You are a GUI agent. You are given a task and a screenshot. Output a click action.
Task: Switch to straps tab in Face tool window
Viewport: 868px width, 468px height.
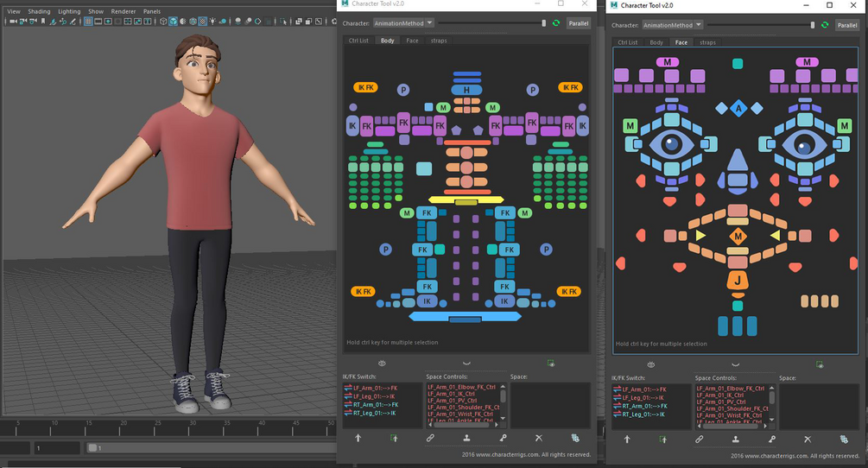coord(707,42)
